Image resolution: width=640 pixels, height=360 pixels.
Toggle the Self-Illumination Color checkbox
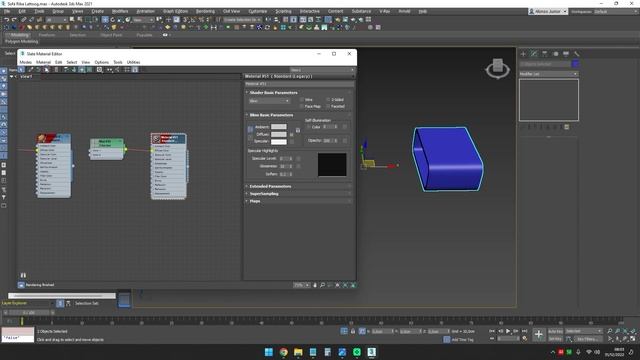point(309,127)
